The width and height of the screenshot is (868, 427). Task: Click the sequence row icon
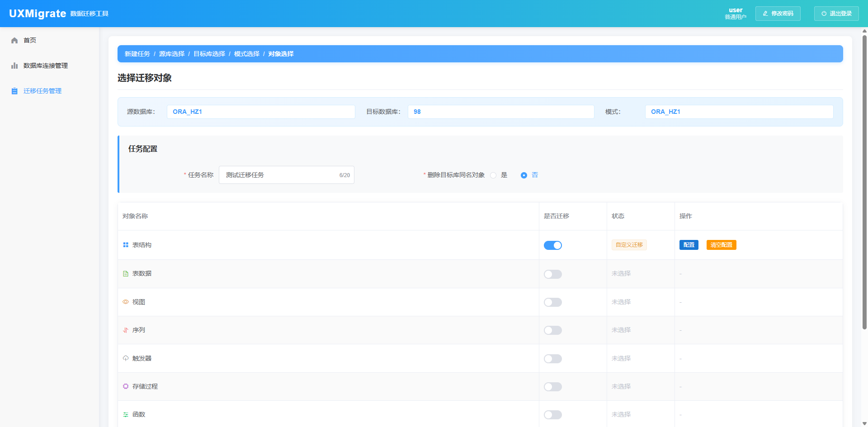click(126, 330)
